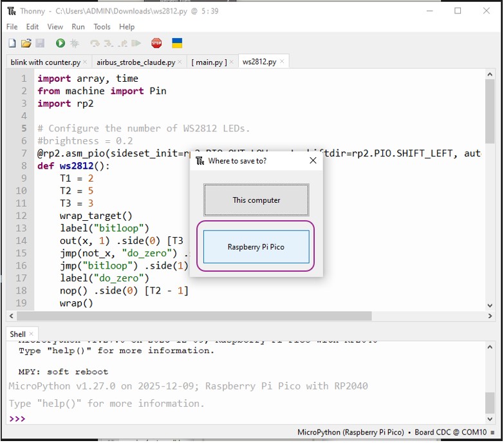Click the editor horizontal scrollbar thumb

coord(194,316)
